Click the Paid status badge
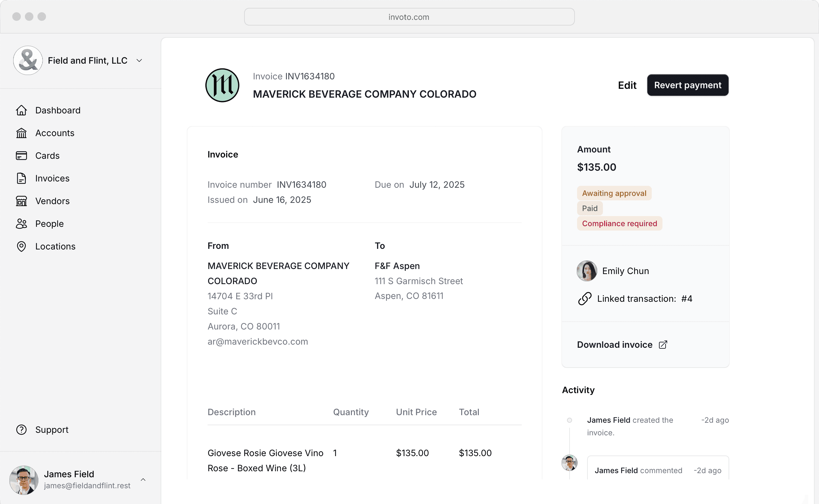 [x=590, y=208]
